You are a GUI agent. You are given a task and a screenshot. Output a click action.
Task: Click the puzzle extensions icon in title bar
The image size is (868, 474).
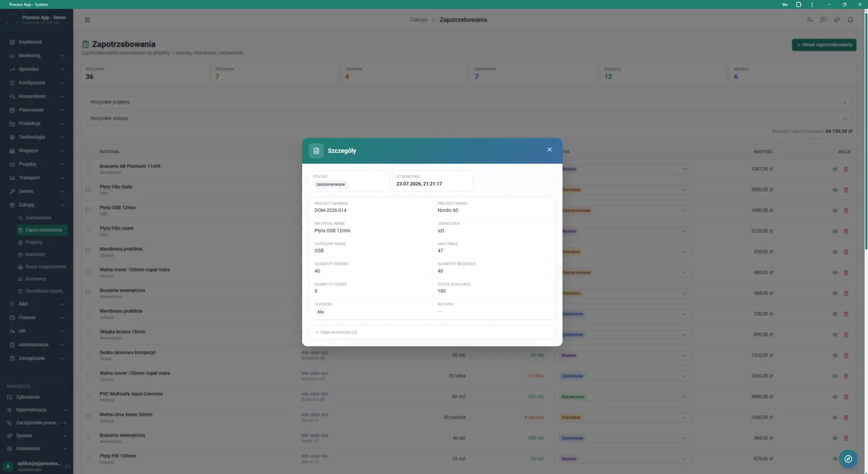coord(799,4)
